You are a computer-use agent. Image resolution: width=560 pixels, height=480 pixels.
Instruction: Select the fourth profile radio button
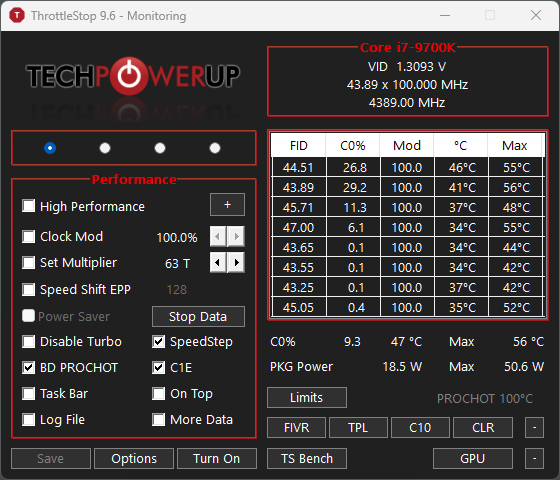click(215, 148)
